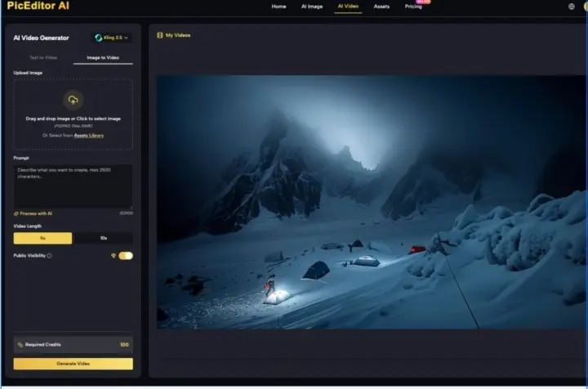
Task: Open the Pricing page
Action: tap(413, 7)
